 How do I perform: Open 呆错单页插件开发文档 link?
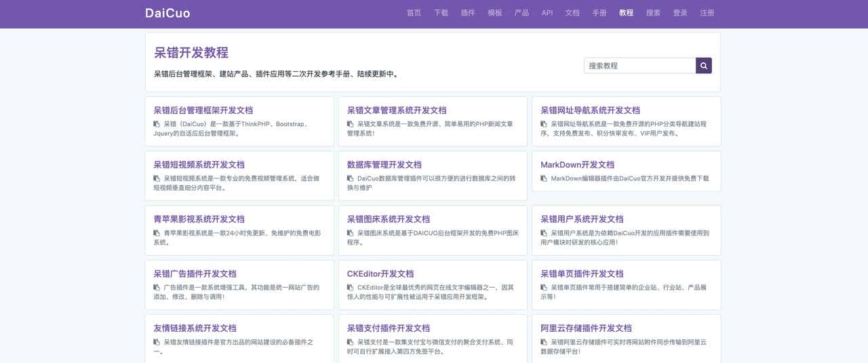click(x=582, y=273)
